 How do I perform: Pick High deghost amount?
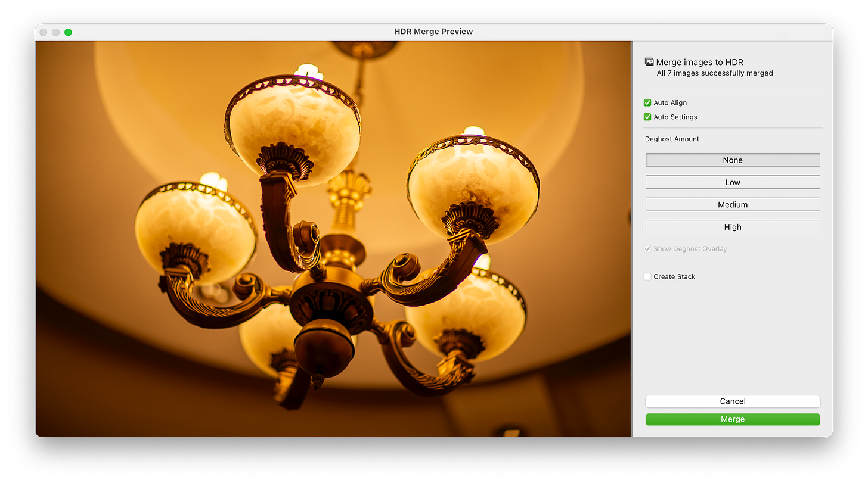[733, 227]
